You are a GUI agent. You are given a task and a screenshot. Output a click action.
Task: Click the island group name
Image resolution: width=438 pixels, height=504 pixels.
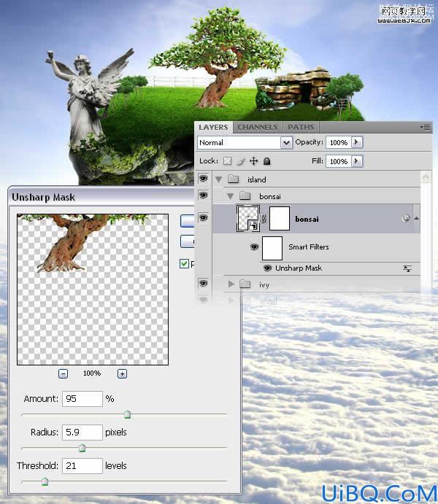point(257,179)
